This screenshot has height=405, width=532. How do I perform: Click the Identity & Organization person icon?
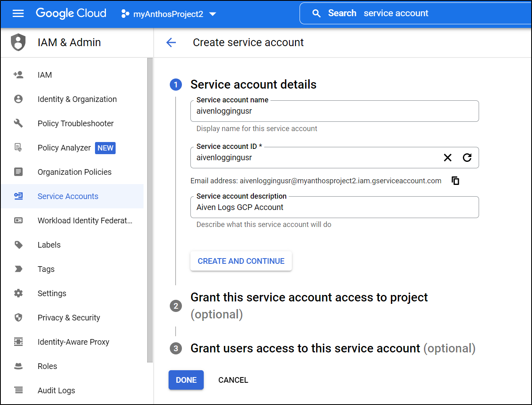point(18,99)
